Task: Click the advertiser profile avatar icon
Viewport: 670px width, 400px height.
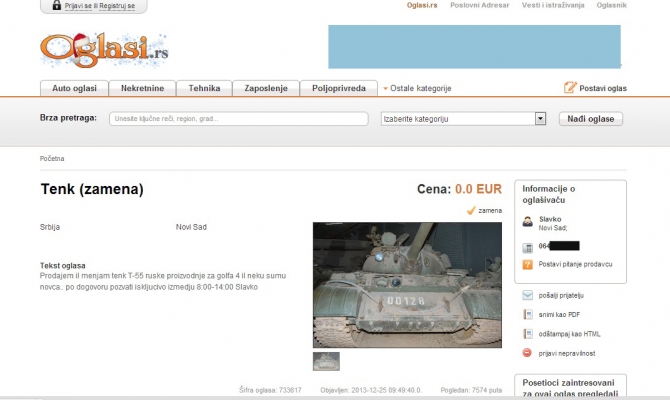Action: (x=527, y=221)
